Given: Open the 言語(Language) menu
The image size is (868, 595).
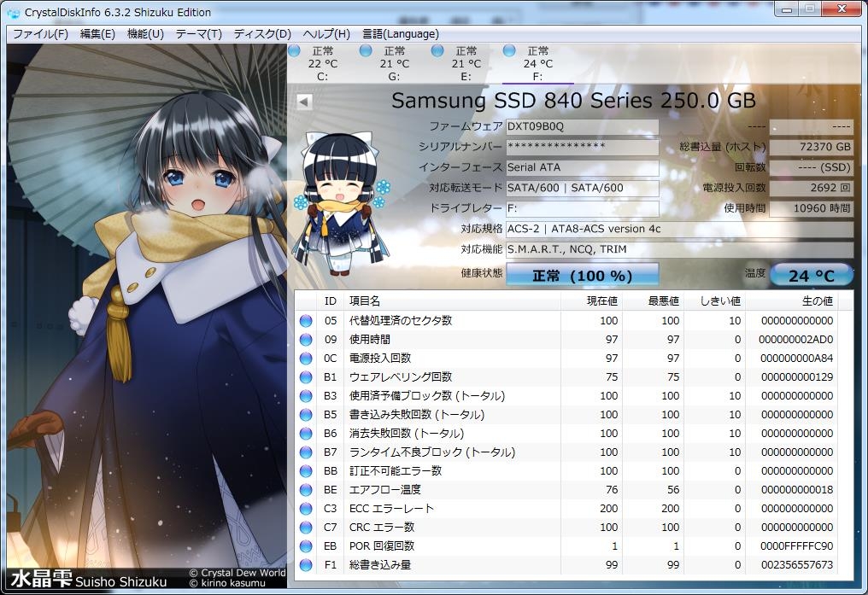Looking at the screenshot, I should (x=400, y=34).
